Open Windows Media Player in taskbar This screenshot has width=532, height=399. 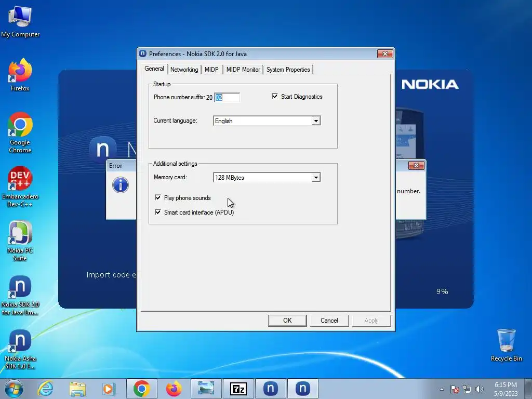109,389
